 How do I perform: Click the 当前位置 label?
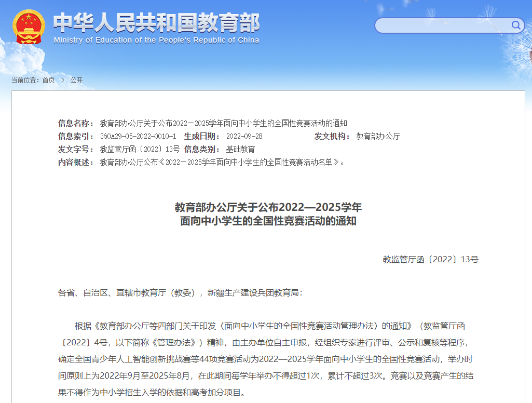[25, 80]
